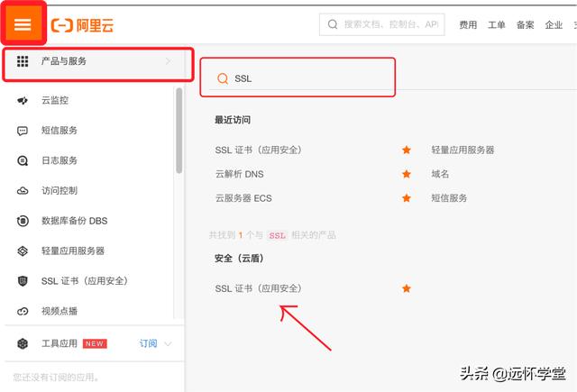The width and height of the screenshot is (577, 392).
Task: Click the 工具应用 cube icon
Action: pos(23,344)
